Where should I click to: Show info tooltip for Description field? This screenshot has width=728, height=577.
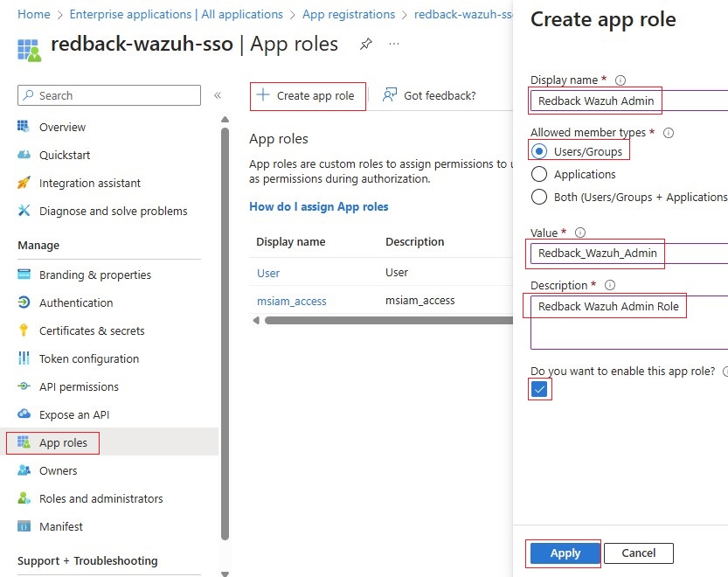pos(611,285)
